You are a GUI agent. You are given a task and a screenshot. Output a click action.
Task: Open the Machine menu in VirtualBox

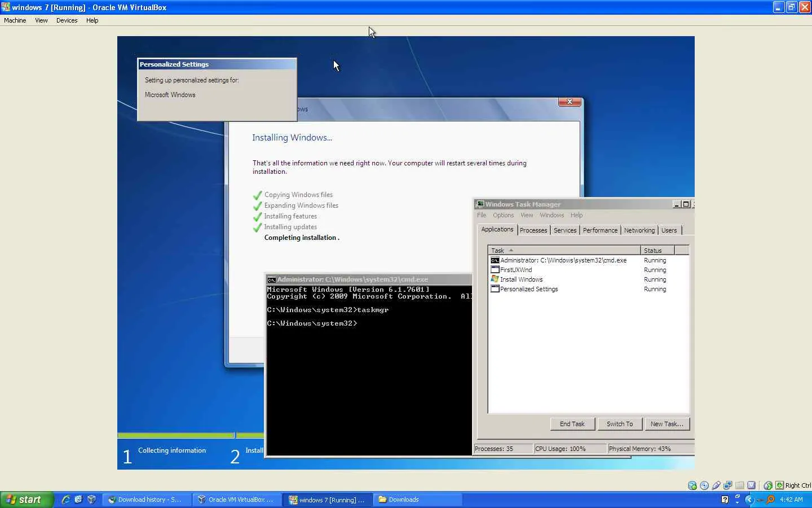15,20
